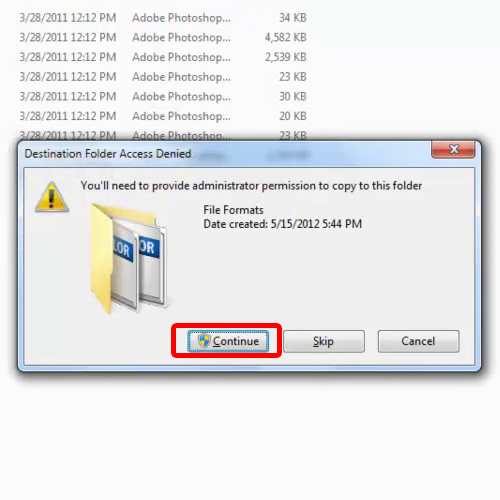500x500 pixels.
Task: Click the Adobe Photoshop type of 34 KB file
Action: point(181,18)
